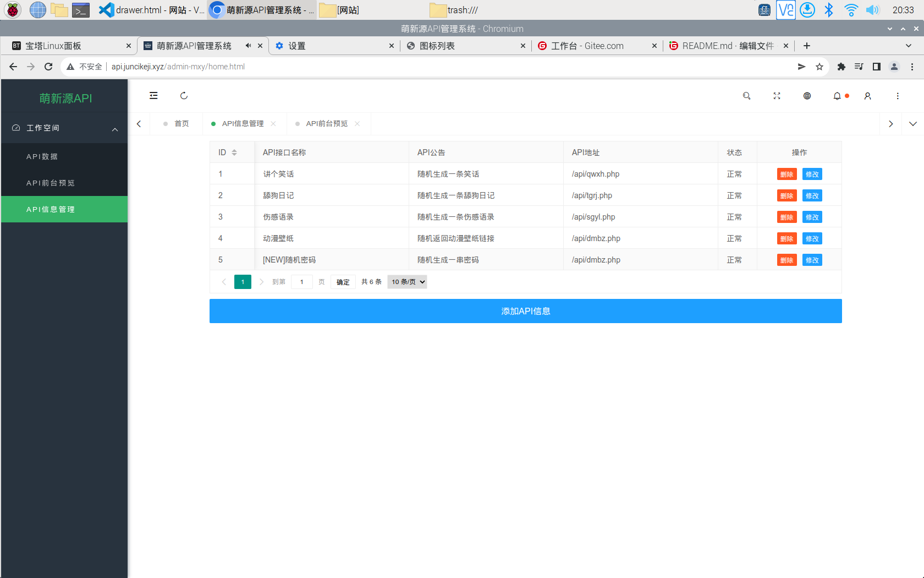Refresh the page using the reload icon
924x578 pixels.
click(184, 95)
